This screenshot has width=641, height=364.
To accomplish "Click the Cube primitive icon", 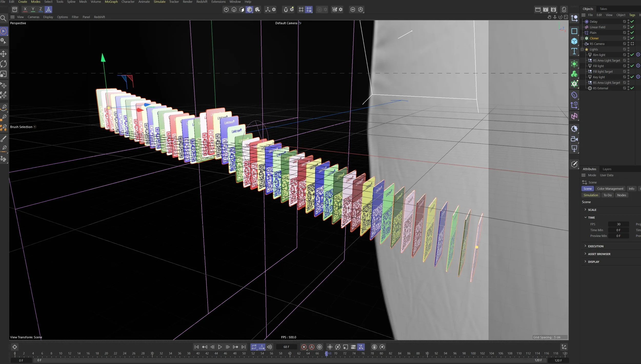I will point(574,41).
